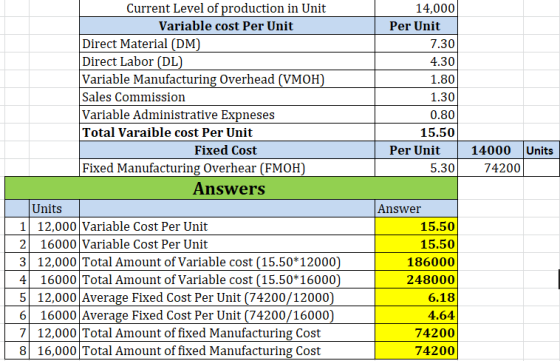This screenshot has width=560, height=361.
Task: Click 'Variable Manufacturing Overhead (VMOH)' cell
Action: (227, 79)
